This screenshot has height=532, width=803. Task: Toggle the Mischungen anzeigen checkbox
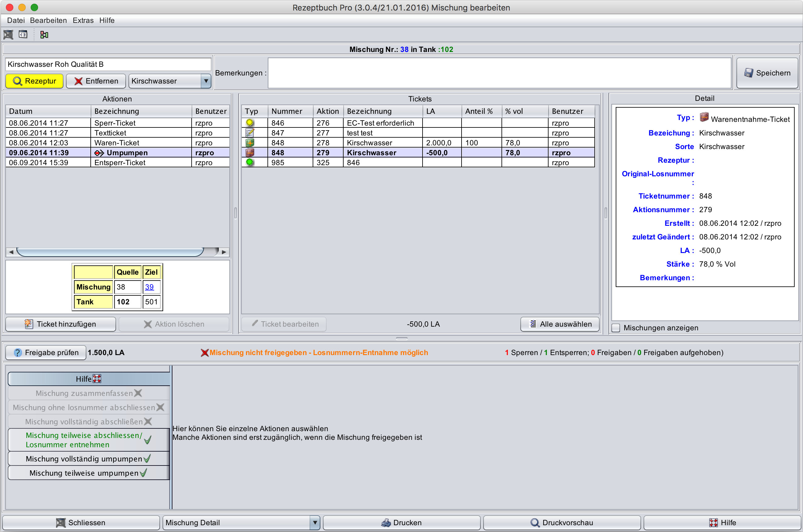(x=616, y=328)
